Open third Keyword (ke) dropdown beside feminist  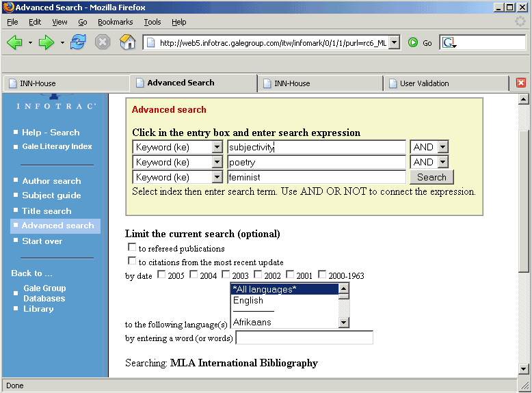coord(217,177)
